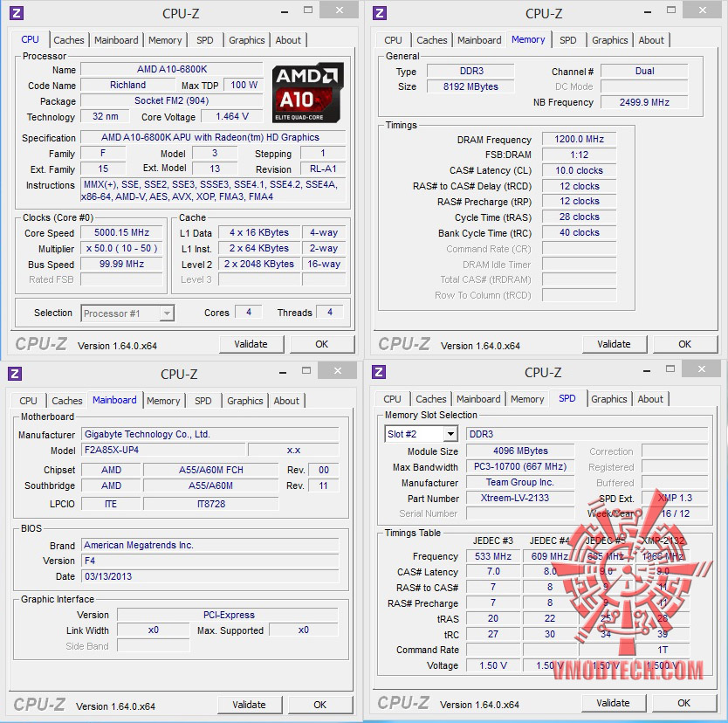Click the AMD A10 processor logo image
The width and height of the screenshot is (728, 723).
(308, 93)
